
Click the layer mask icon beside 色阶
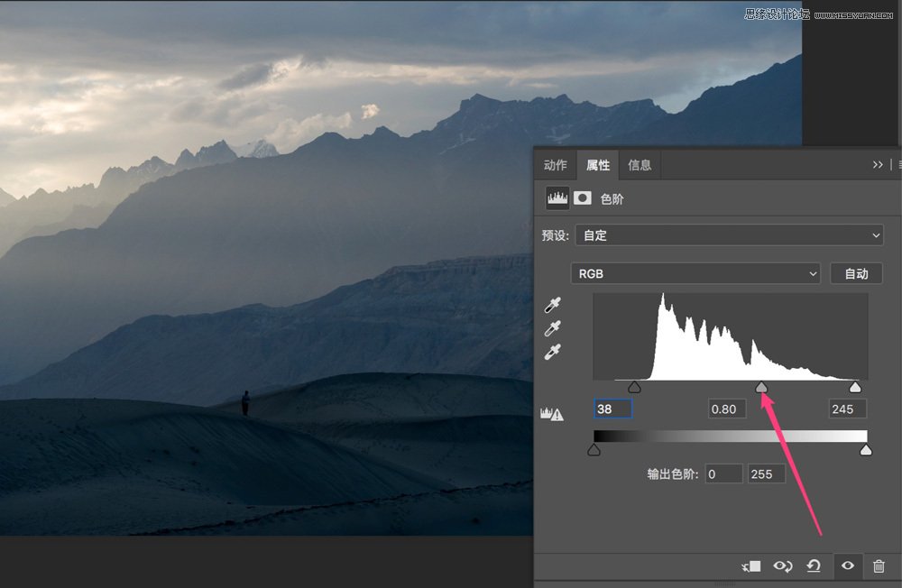pyautogui.click(x=582, y=198)
